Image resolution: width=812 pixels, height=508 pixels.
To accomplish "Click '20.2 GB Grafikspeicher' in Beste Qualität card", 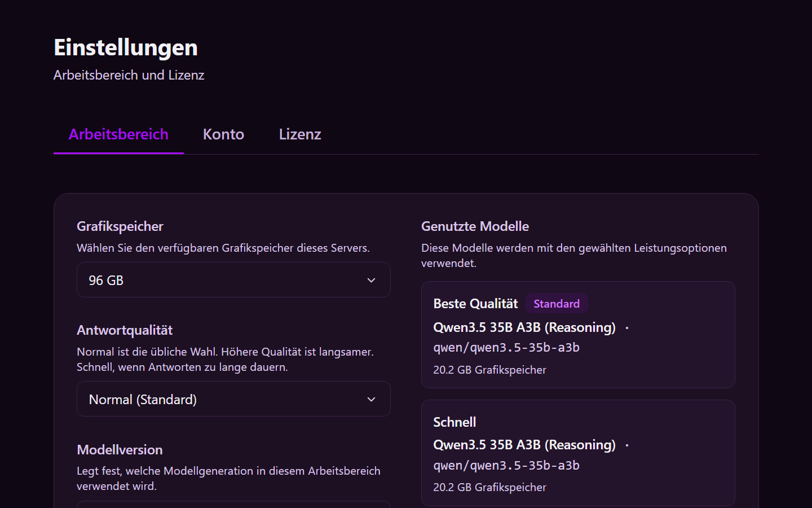I will click(489, 370).
